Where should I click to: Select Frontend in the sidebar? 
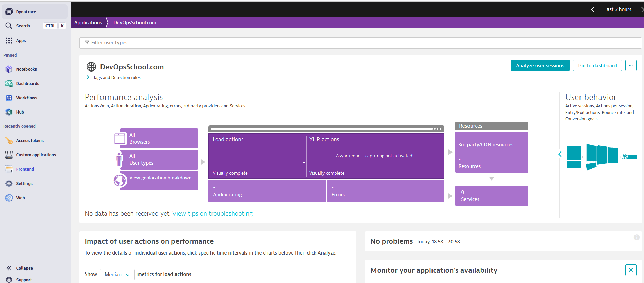click(x=25, y=169)
